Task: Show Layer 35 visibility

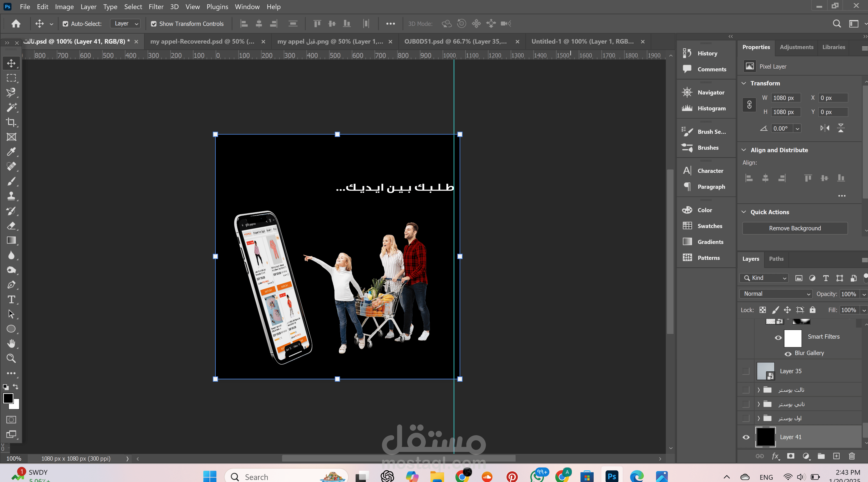Action: tap(746, 371)
